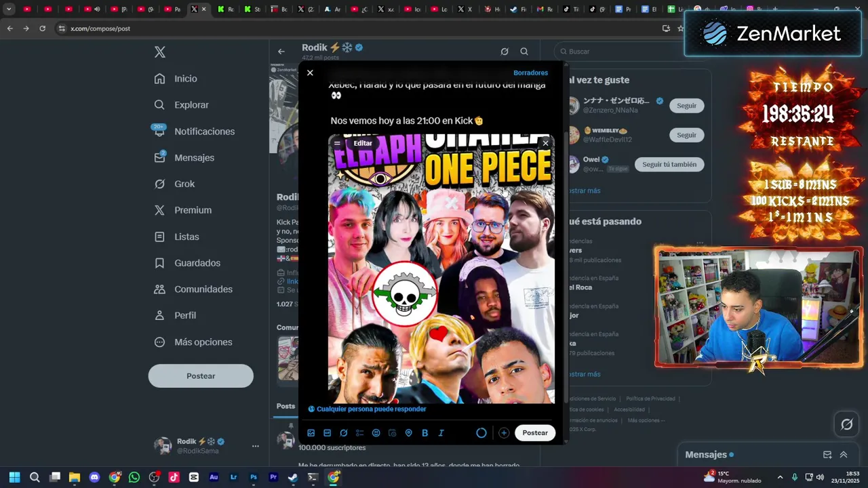
Task: Open Accesibilidad footer link
Action: (x=629, y=409)
